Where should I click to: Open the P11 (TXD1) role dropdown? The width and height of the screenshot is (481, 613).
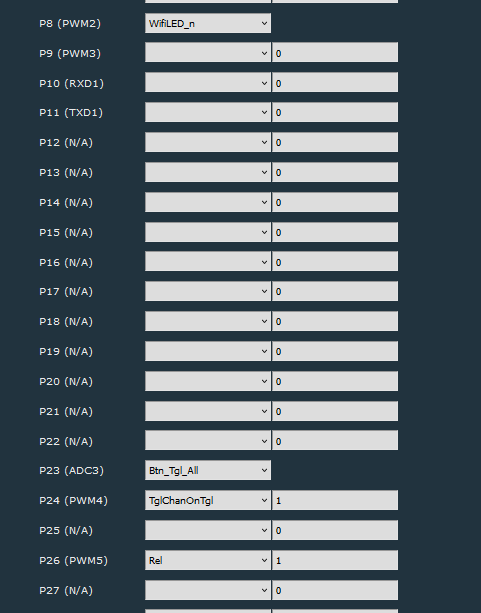(x=208, y=112)
